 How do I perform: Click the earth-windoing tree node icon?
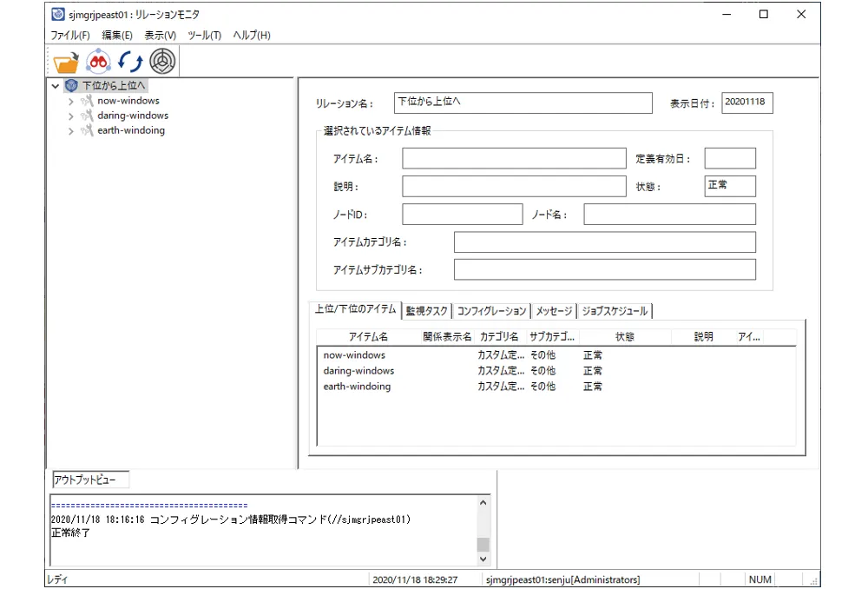click(86, 130)
